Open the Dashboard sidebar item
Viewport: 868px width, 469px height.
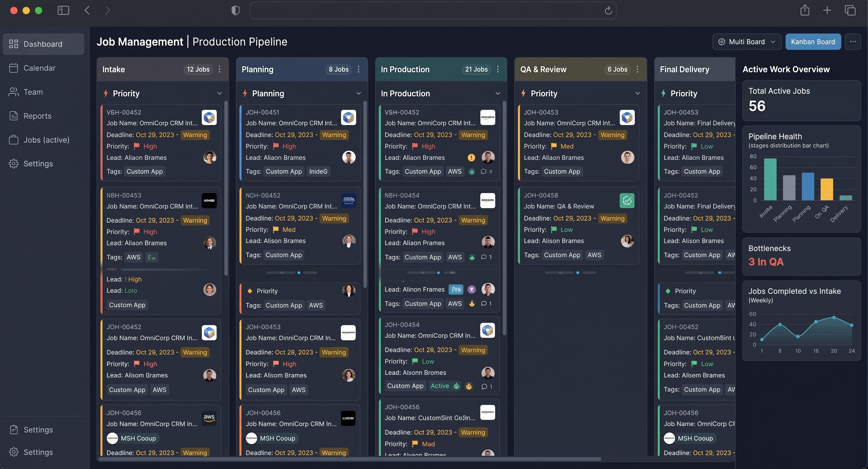(44, 44)
